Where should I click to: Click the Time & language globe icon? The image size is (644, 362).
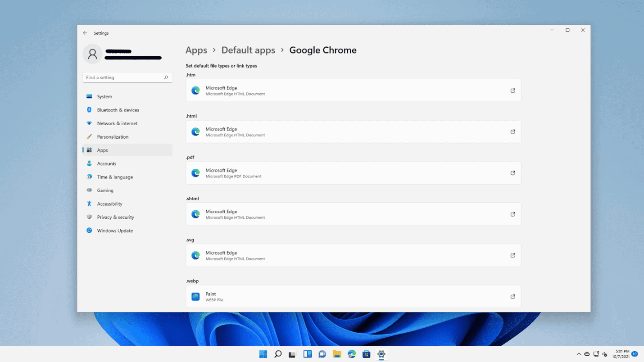(89, 177)
